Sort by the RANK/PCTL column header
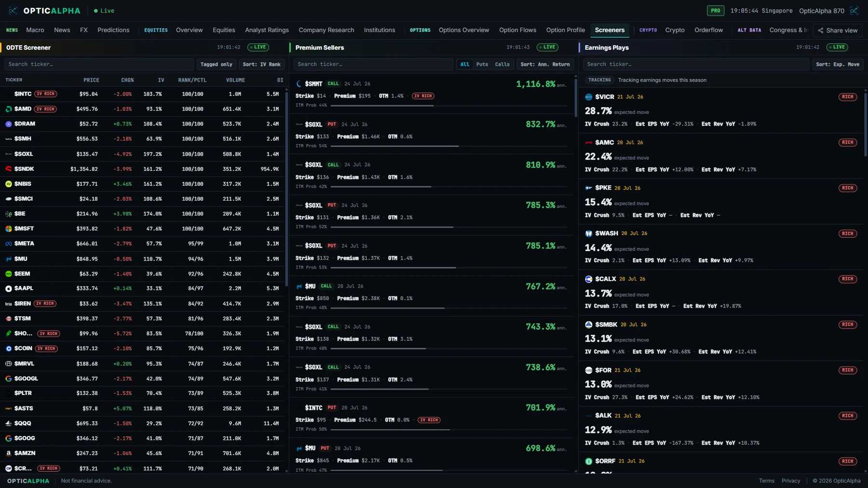The width and height of the screenshot is (868, 488). coord(192,80)
